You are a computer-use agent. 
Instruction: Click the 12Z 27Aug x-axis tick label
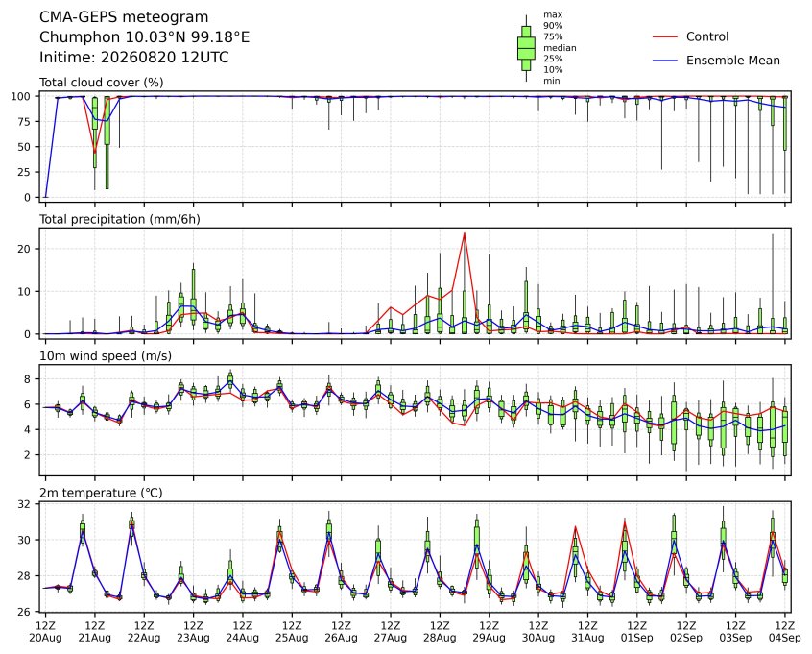[x=391, y=632]
